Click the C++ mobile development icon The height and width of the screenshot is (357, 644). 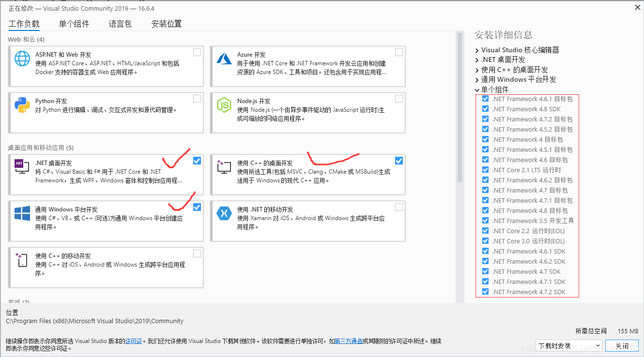coord(22,260)
